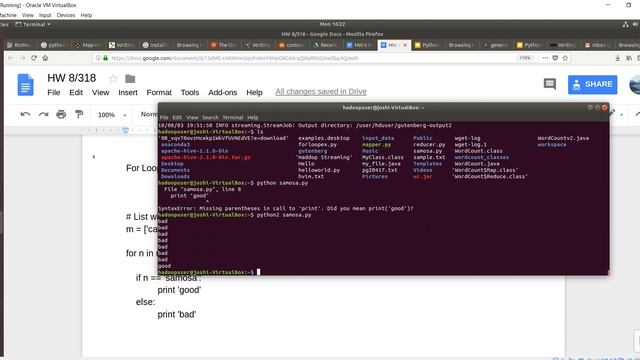Click print 'good' line in document
The width and height of the screenshot is (640, 360).
point(179,290)
